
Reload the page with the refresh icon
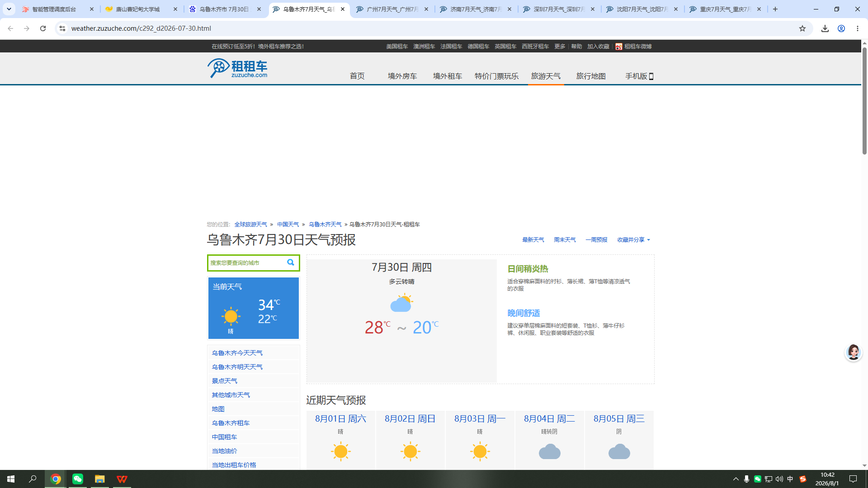43,28
